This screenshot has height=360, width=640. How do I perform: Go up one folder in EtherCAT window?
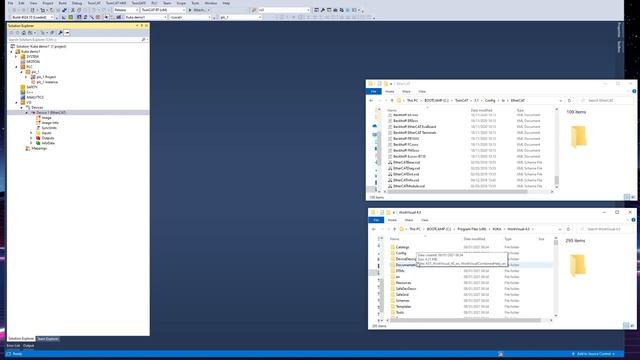coord(392,100)
